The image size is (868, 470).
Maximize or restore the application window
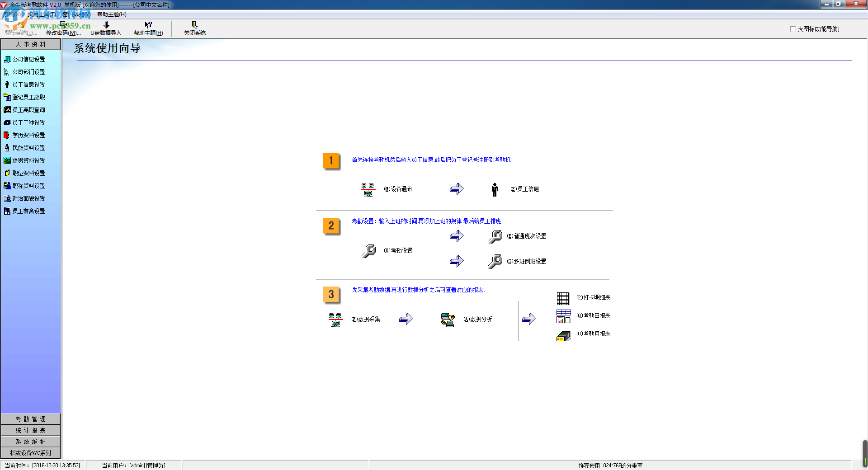(x=838, y=4)
